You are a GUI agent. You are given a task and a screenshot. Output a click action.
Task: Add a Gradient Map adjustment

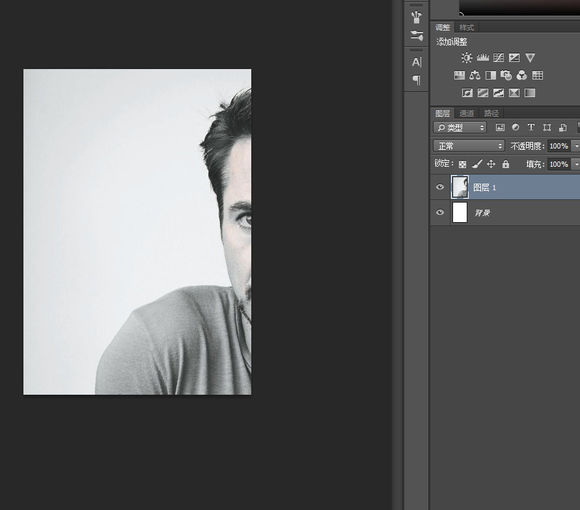(x=530, y=93)
